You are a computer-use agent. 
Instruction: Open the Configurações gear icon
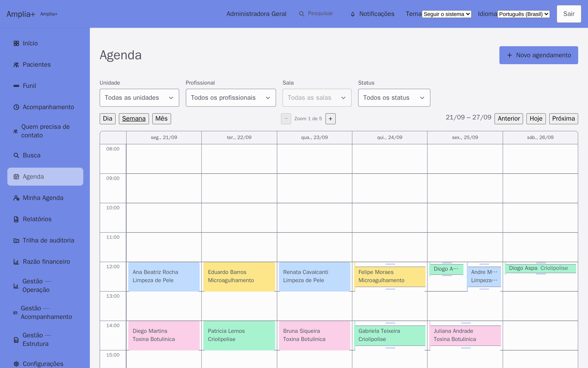(16, 364)
